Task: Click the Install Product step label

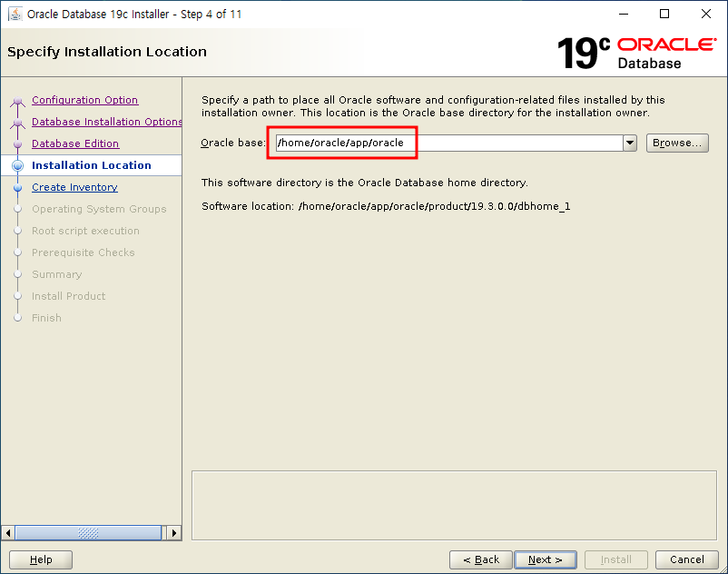Action: pos(68,296)
